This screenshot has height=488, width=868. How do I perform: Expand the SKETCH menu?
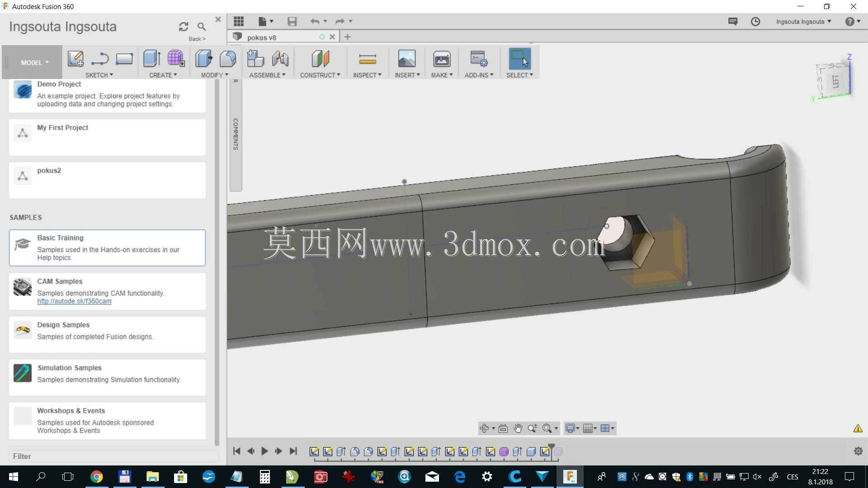(99, 75)
